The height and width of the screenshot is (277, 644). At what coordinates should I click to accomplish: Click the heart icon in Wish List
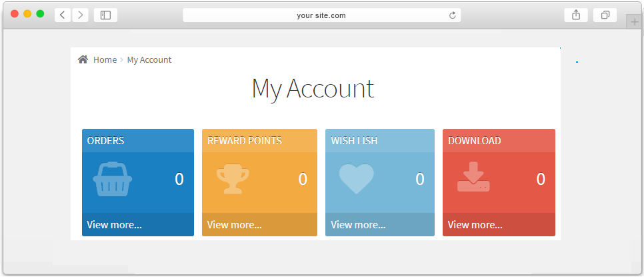point(357,179)
